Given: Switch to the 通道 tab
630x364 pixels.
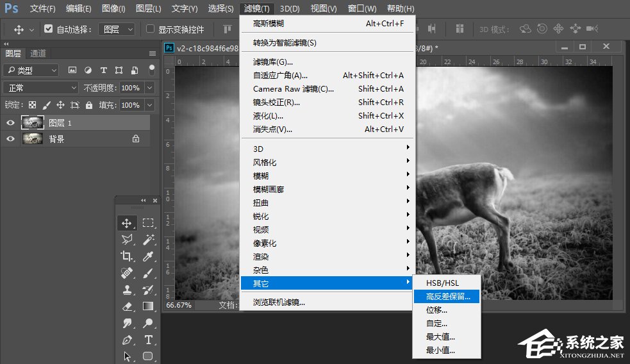Looking at the screenshot, I should [38, 53].
